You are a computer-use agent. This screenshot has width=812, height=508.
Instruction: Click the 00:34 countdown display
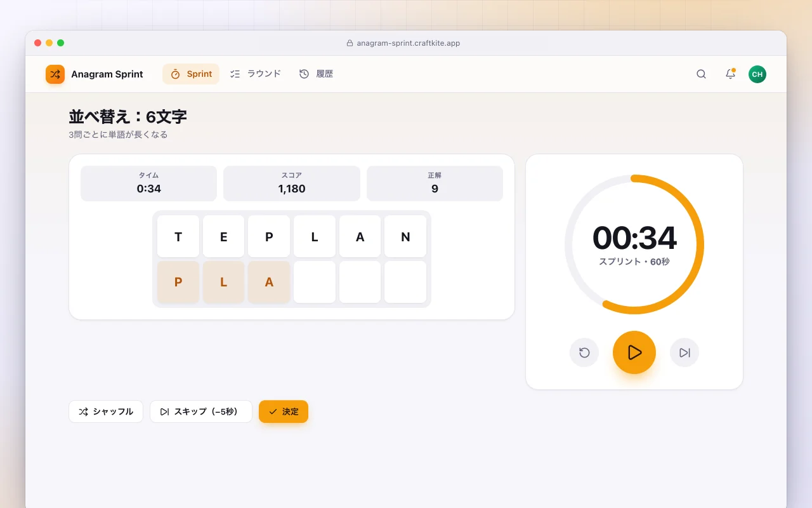click(x=634, y=238)
